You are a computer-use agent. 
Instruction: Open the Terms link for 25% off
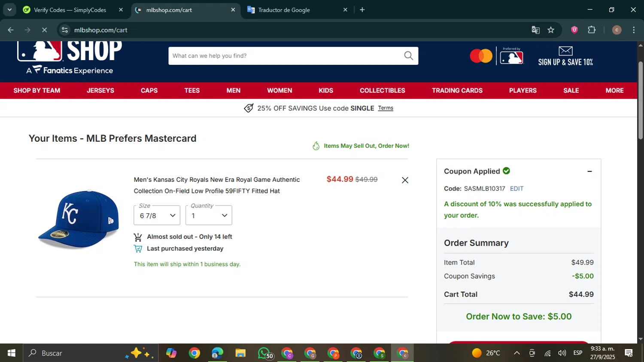click(386, 108)
